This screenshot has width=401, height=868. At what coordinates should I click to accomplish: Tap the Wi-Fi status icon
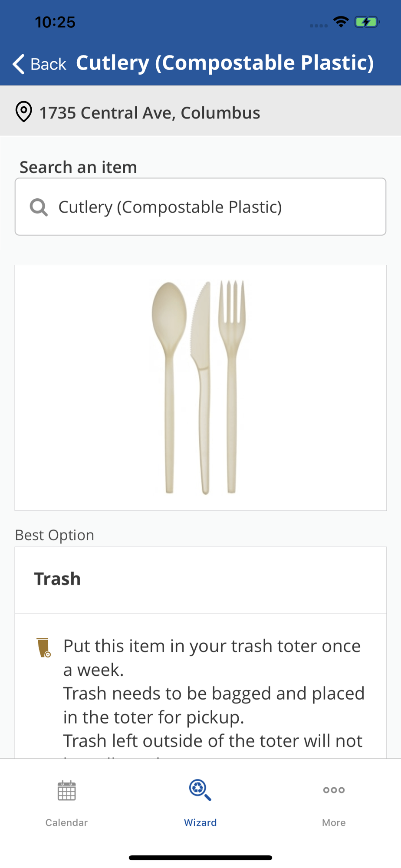pos(341,22)
